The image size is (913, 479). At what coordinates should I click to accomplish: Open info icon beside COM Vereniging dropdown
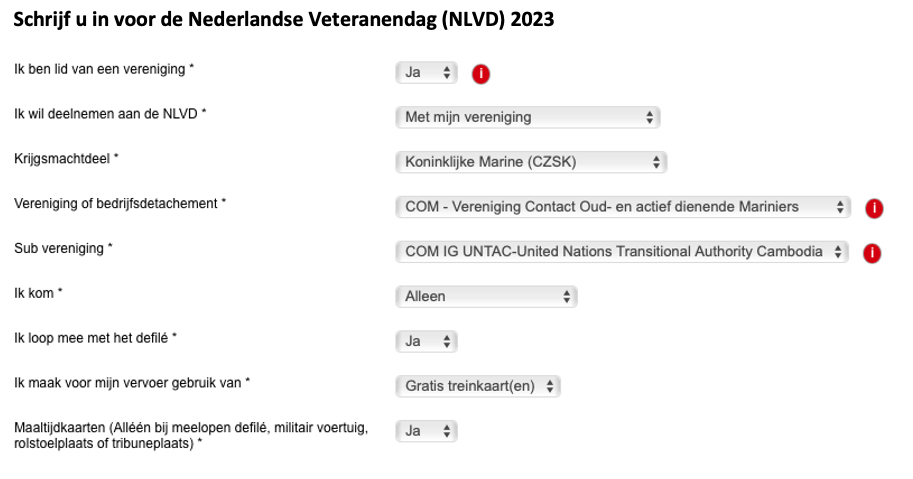(x=873, y=208)
